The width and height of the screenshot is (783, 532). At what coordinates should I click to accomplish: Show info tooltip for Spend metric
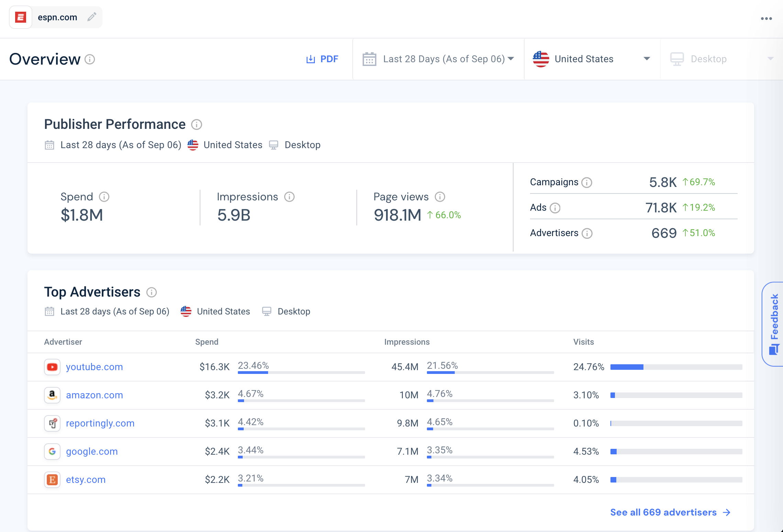pyautogui.click(x=104, y=197)
